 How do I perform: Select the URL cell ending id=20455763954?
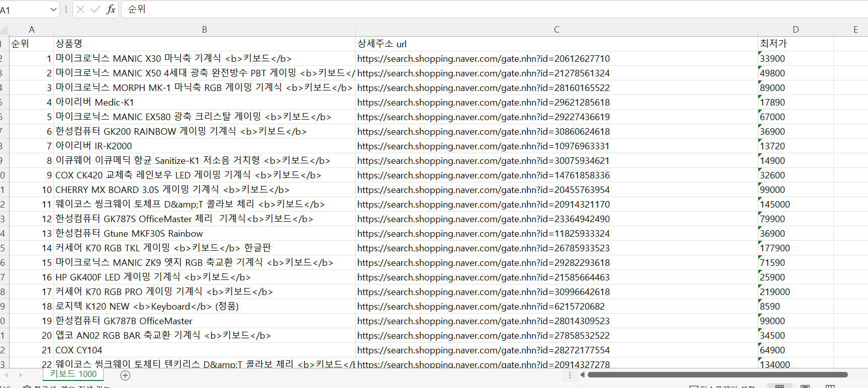(557, 189)
